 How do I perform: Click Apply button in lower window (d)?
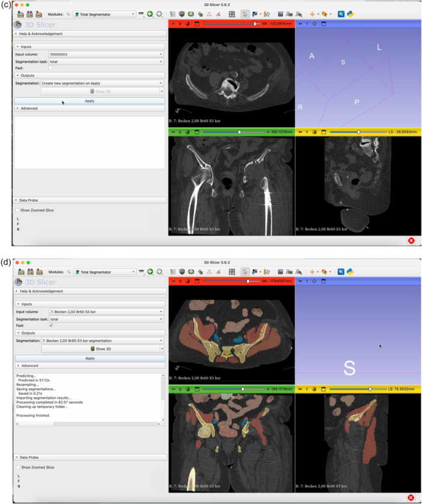pyautogui.click(x=90, y=359)
